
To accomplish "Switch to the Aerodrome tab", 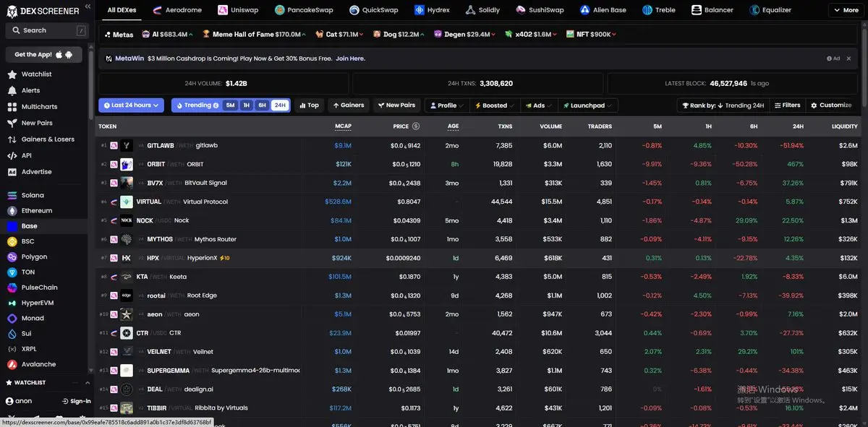I will 176,10.
